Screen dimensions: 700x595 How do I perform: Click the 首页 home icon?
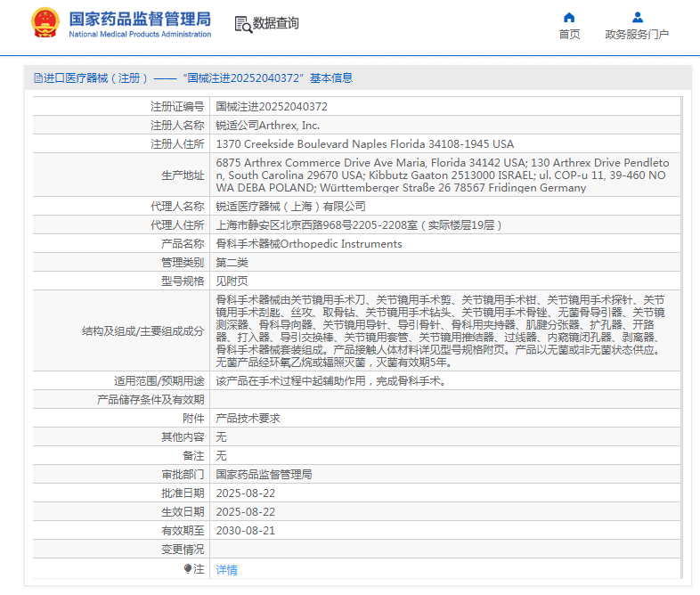coord(569,18)
